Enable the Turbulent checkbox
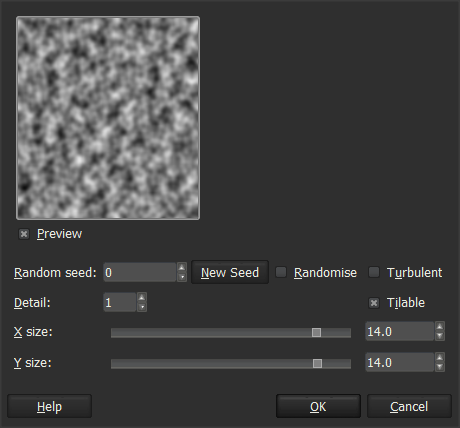 click(x=374, y=272)
